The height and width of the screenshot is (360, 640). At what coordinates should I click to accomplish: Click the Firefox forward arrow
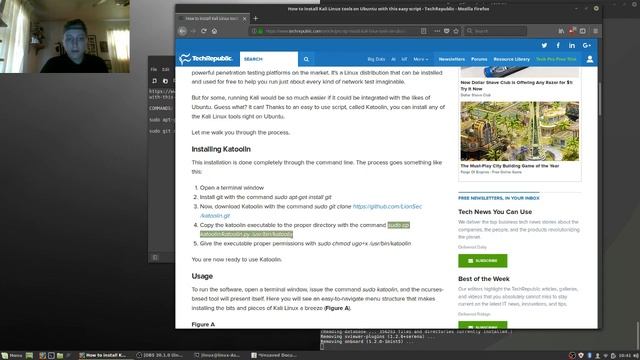pos(193,31)
